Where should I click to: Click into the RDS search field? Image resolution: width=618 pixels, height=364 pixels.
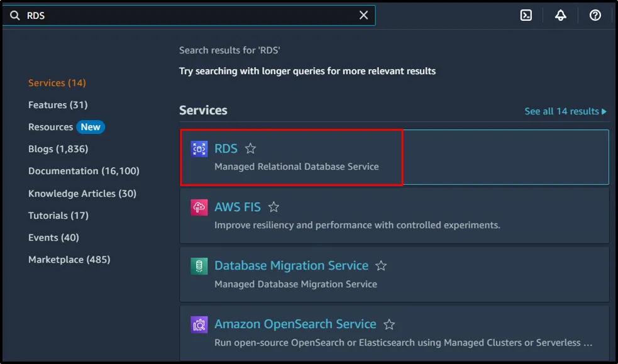coord(189,16)
